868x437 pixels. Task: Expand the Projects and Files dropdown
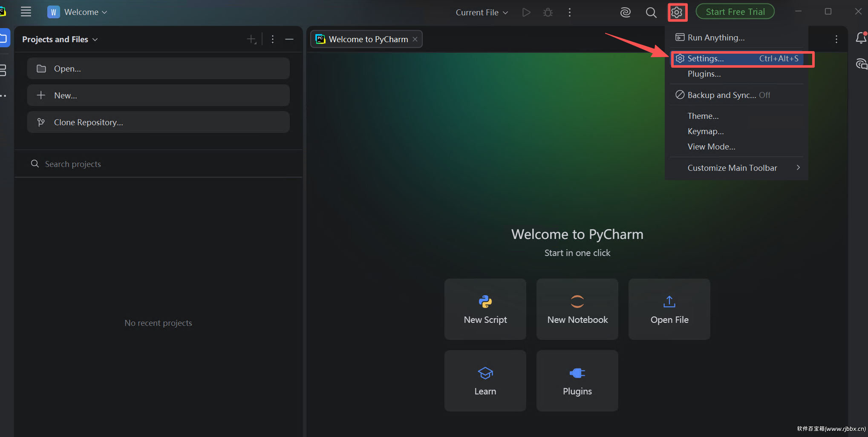point(95,39)
